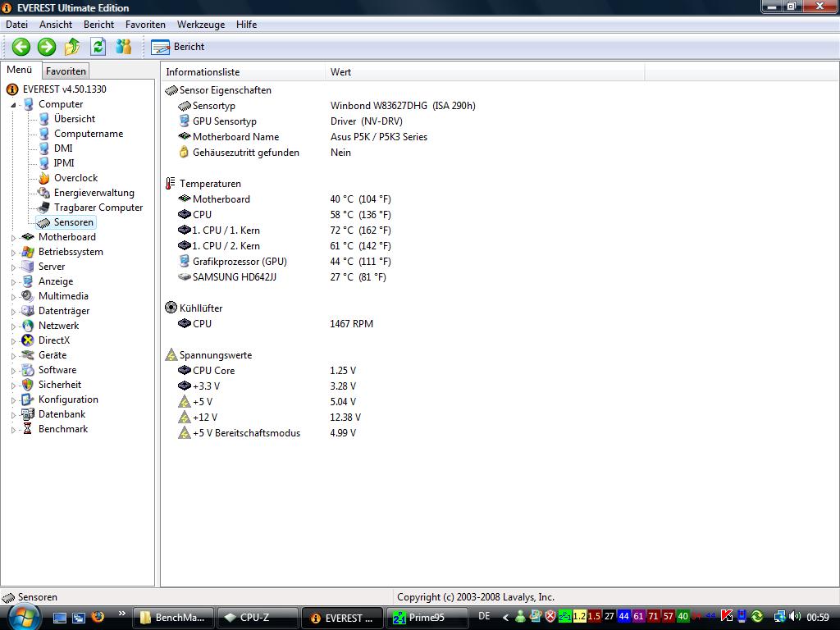The height and width of the screenshot is (630, 840).
Task: Switch to Prime95 taskbar button
Action: tap(427, 618)
